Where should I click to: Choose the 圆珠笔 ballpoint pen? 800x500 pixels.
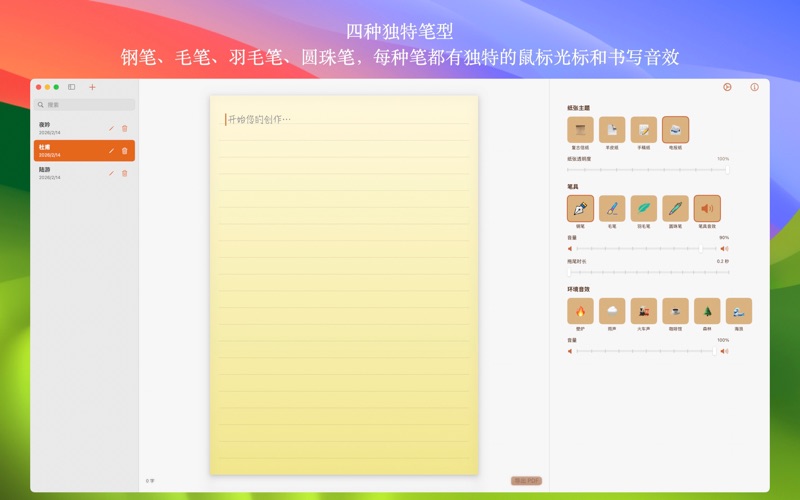675,208
